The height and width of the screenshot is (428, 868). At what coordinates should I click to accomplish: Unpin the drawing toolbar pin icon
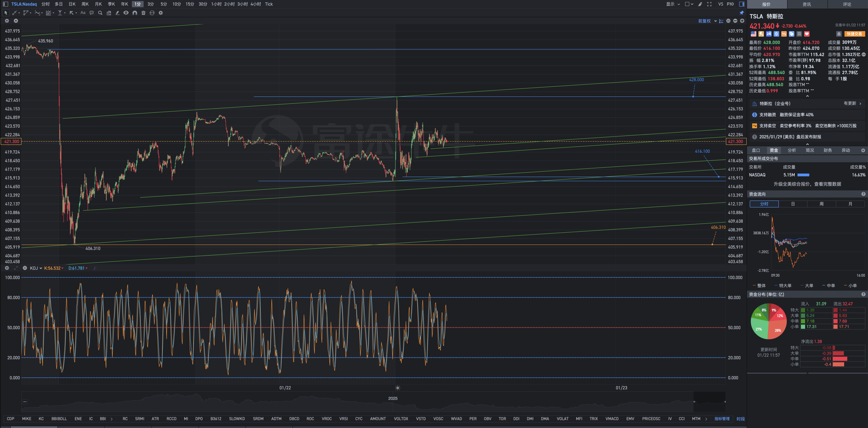point(741,13)
